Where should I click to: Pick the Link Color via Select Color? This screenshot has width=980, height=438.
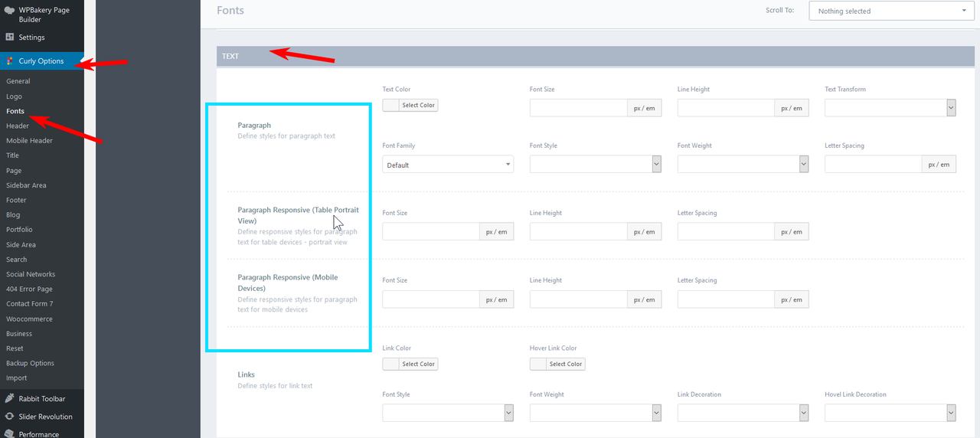pos(410,364)
